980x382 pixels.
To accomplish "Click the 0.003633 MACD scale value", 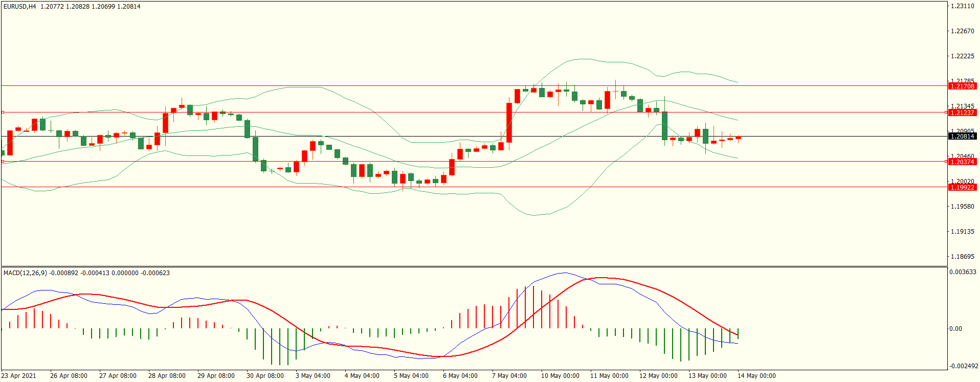I will pyautogui.click(x=963, y=272).
